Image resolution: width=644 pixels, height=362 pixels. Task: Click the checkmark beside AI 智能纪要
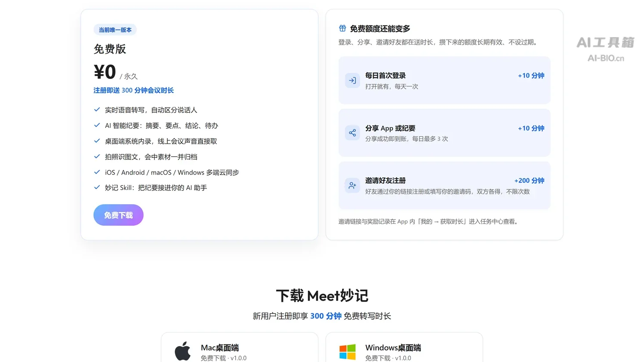(97, 125)
